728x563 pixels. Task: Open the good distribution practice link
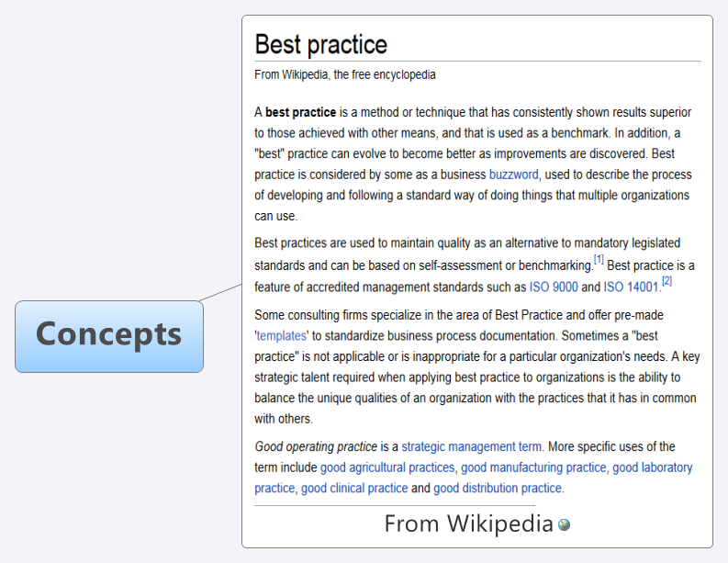pyautogui.click(x=498, y=489)
